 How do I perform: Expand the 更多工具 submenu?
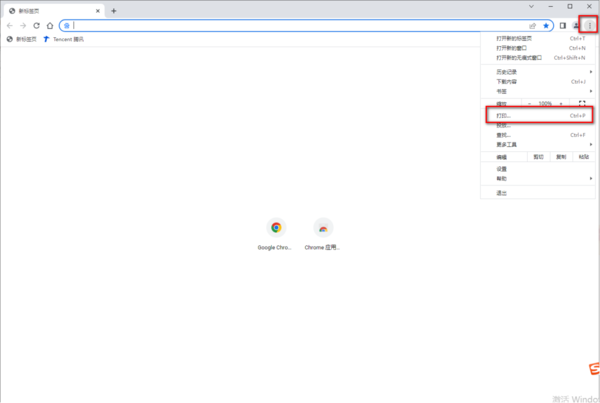coord(538,144)
